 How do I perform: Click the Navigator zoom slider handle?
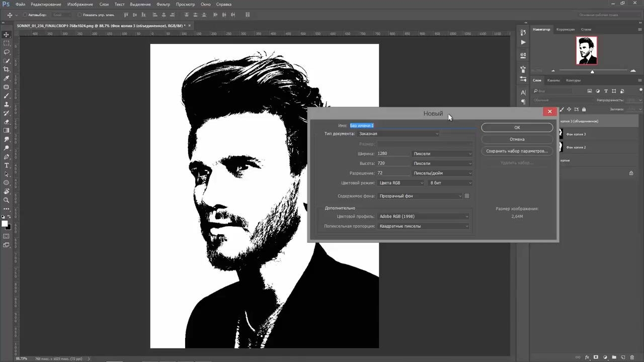point(592,71)
